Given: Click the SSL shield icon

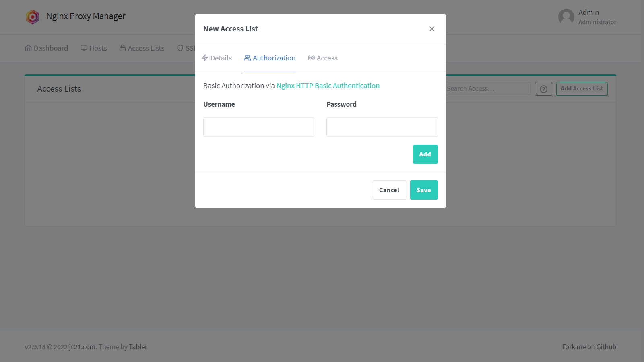Looking at the screenshot, I should (x=180, y=48).
